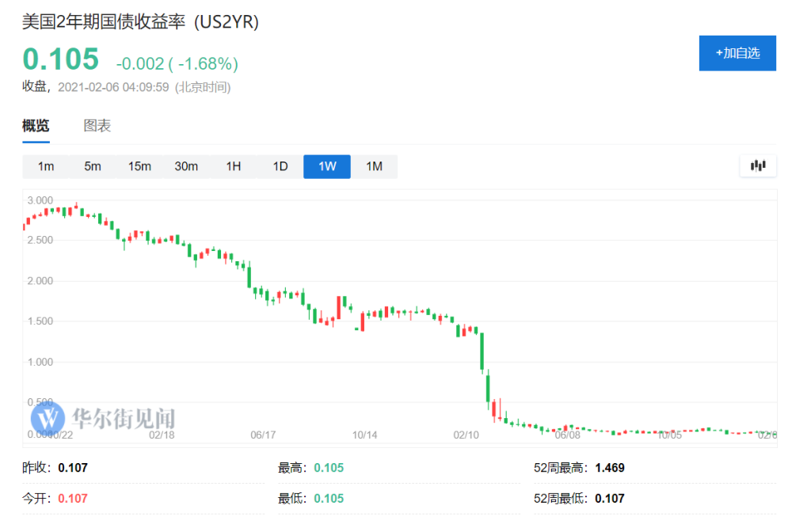Click the 02/10 date marker on x-axis
792x532 pixels.
(x=466, y=435)
